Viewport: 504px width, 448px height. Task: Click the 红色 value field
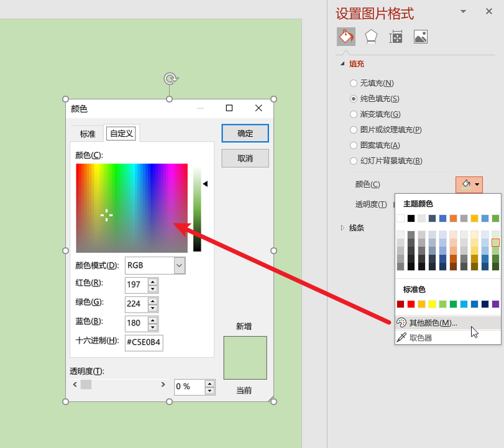click(137, 285)
